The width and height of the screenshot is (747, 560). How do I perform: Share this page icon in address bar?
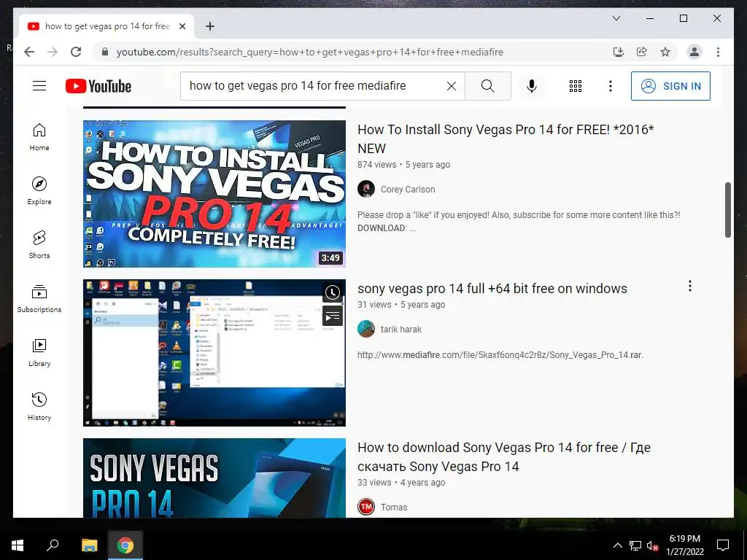[x=642, y=52]
